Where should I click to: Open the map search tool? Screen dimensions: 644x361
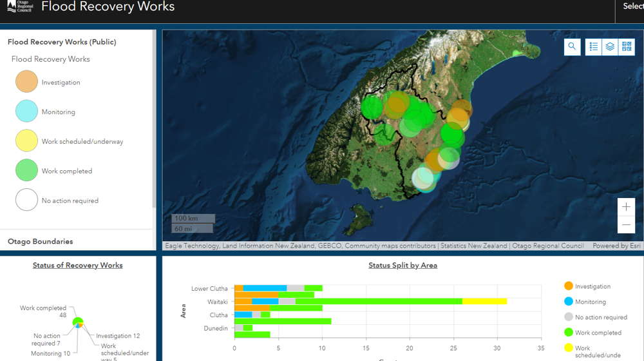pyautogui.click(x=572, y=47)
